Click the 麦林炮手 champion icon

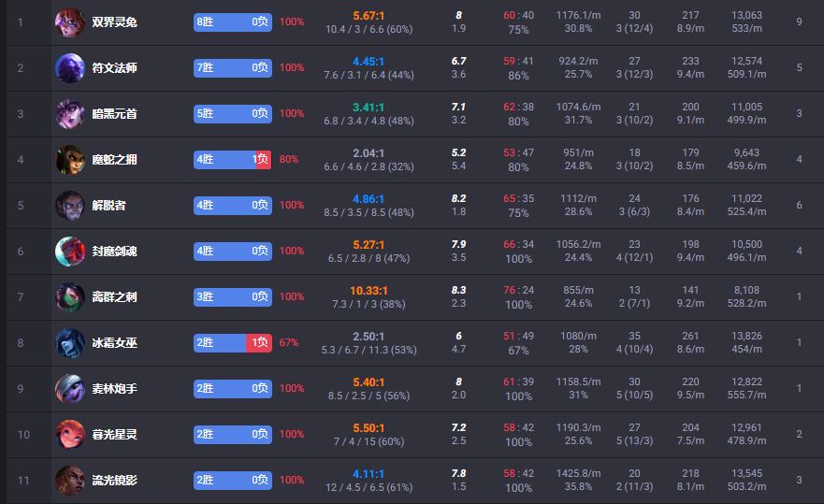pos(69,388)
